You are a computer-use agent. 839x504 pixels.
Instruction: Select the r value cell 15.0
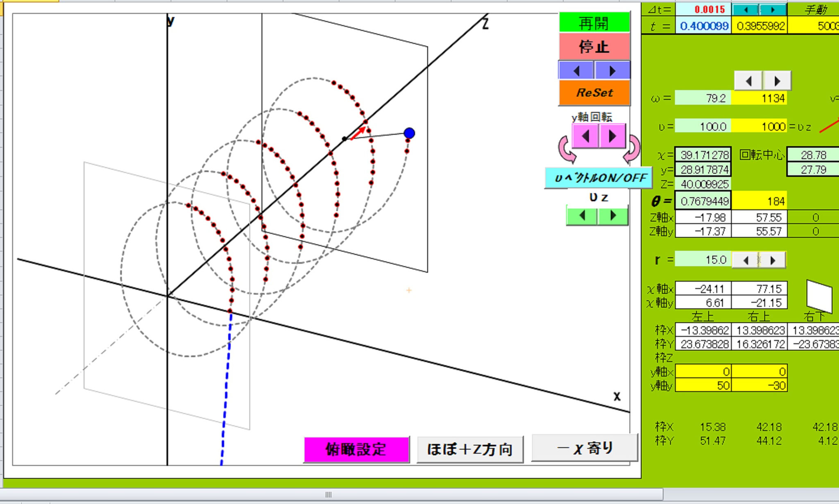coord(703,260)
